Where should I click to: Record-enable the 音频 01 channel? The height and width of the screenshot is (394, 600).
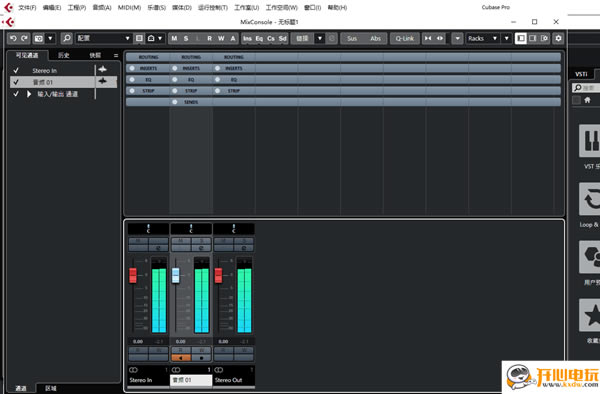coord(201,358)
